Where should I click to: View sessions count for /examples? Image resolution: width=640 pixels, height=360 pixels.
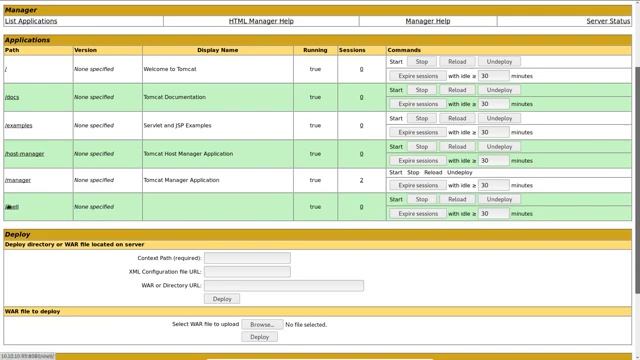click(x=361, y=125)
